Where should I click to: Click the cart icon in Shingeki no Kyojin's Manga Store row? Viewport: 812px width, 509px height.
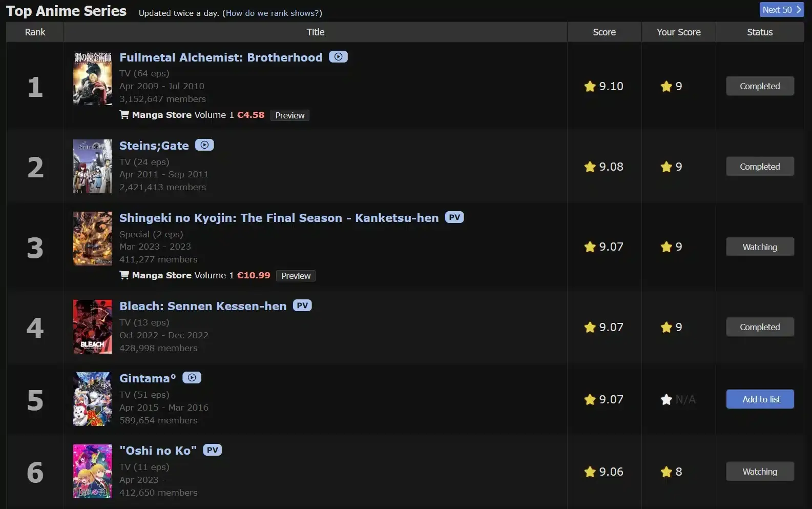124,275
